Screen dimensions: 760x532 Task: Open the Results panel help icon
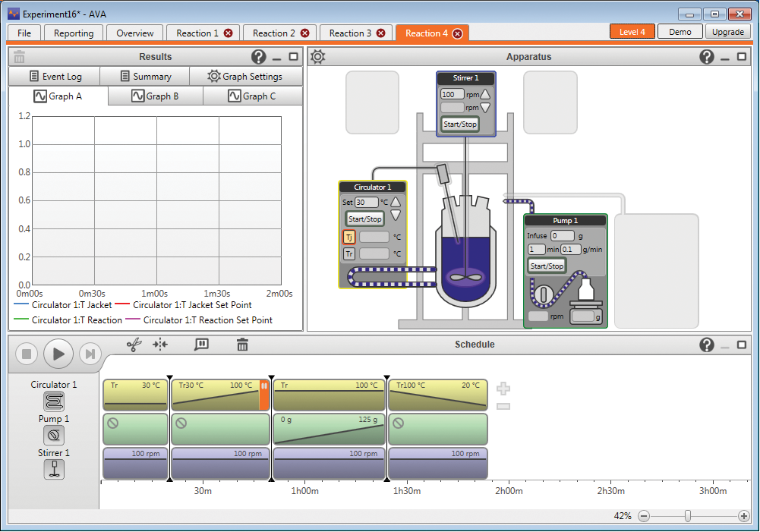(259, 57)
